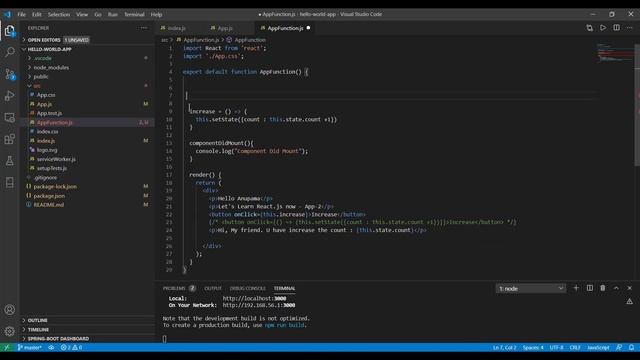This screenshot has height=360, width=640.
Task: Expand the public folder
Action: pos(41,77)
